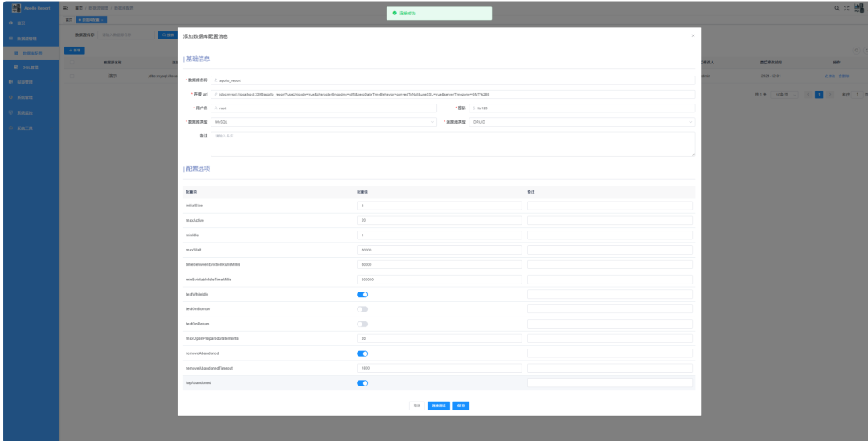The image size is (868, 441).
Task: Enable the testOnBorrow switch
Action: pyautogui.click(x=362, y=308)
